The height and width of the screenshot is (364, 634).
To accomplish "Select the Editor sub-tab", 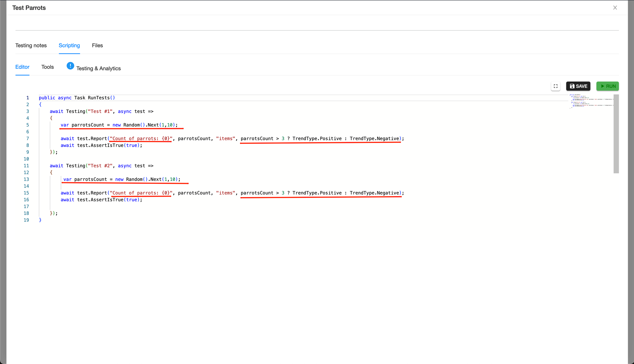I will (22, 67).
